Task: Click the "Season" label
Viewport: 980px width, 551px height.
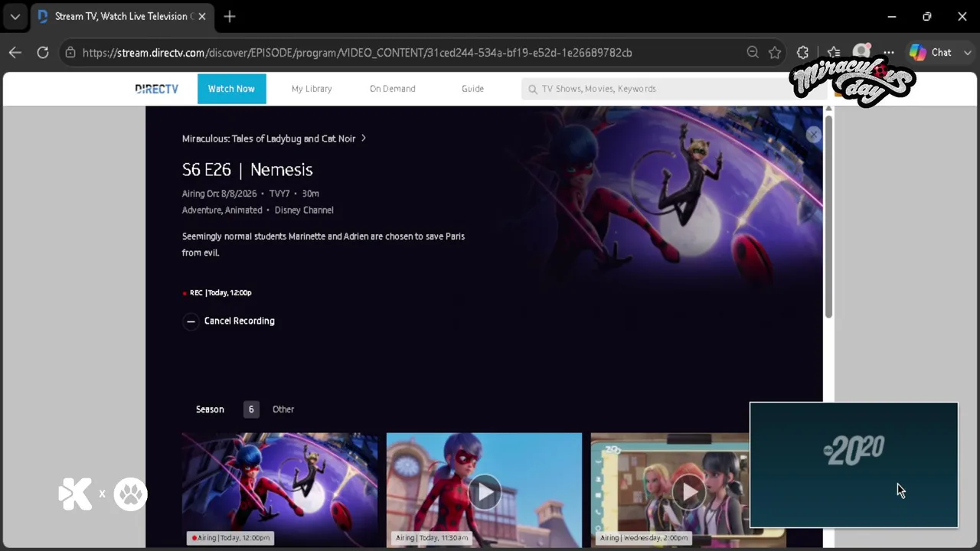Action: [x=210, y=409]
